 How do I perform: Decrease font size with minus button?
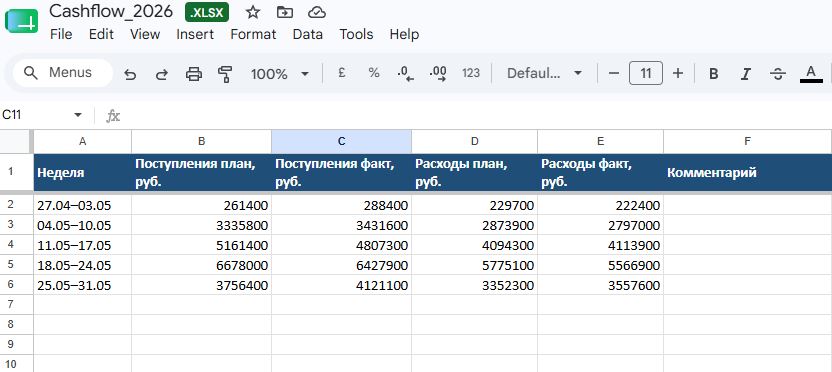point(614,73)
